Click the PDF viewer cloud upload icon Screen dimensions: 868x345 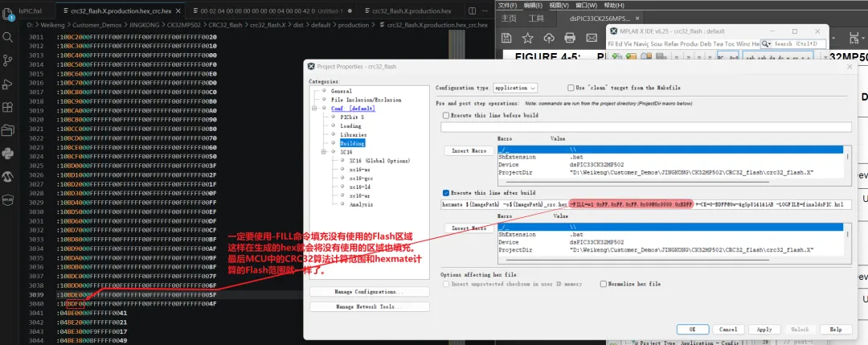tap(549, 38)
